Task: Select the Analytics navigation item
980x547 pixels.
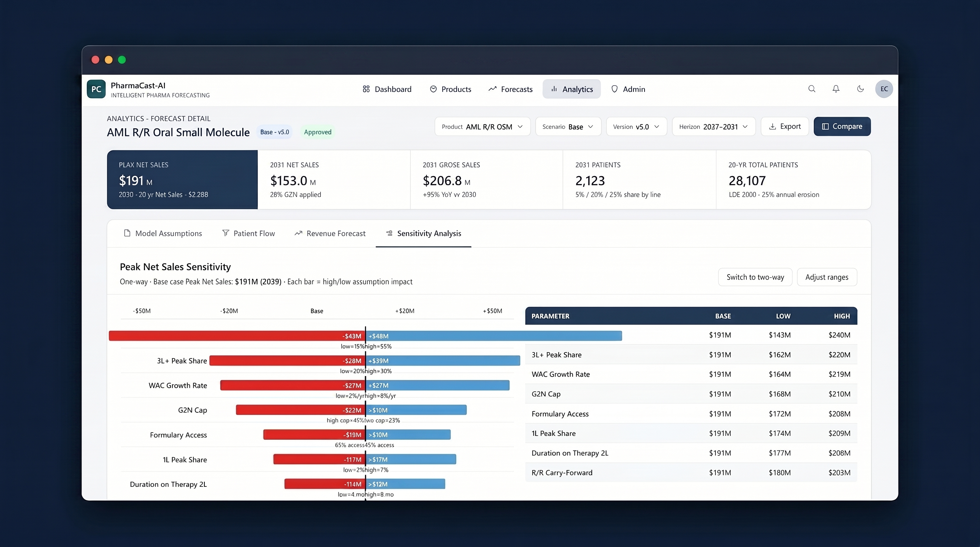Action: pyautogui.click(x=572, y=89)
